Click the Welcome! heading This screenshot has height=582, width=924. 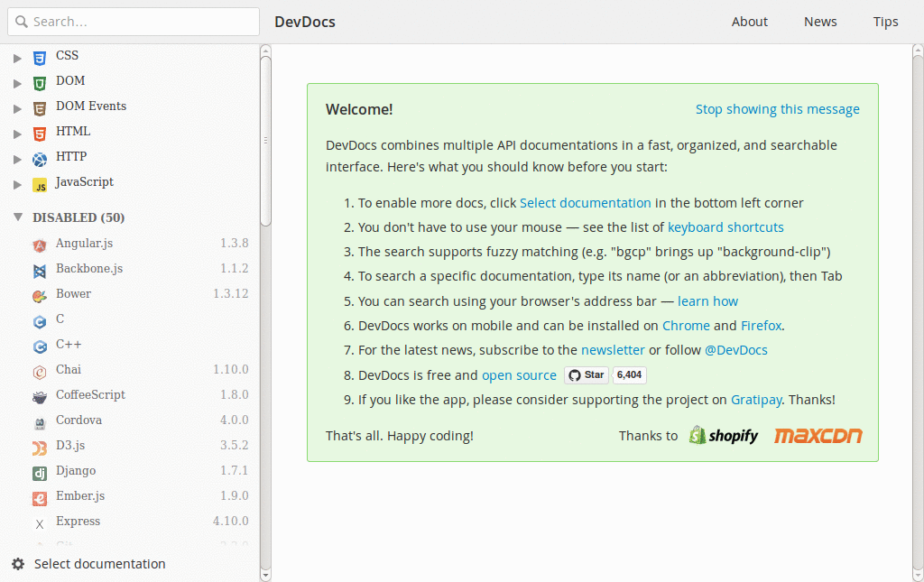click(359, 109)
